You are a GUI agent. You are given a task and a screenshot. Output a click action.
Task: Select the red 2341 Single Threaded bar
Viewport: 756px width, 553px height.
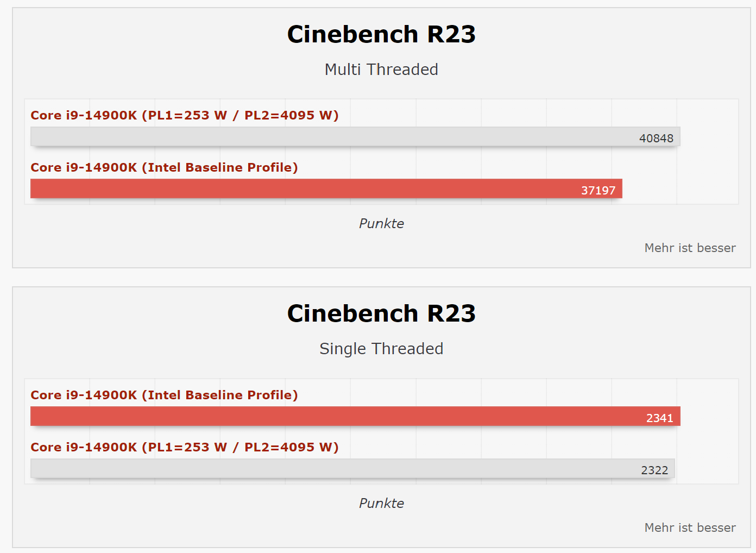[x=355, y=416]
